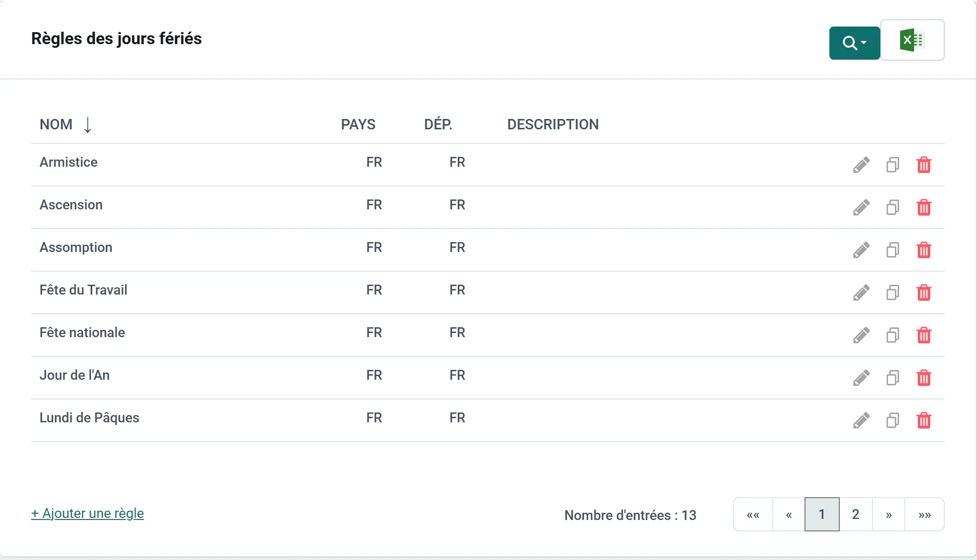Viewport: 977px width, 560px height.
Task: Edit the Armistice rule with pencil icon
Action: tap(861, 165)
